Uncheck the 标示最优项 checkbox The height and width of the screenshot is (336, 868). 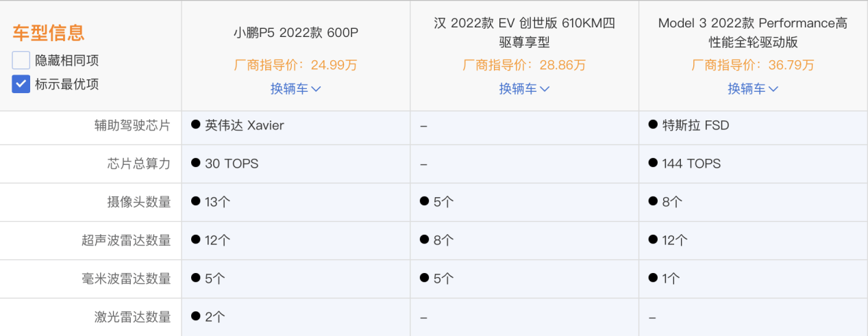click(21, 84)
